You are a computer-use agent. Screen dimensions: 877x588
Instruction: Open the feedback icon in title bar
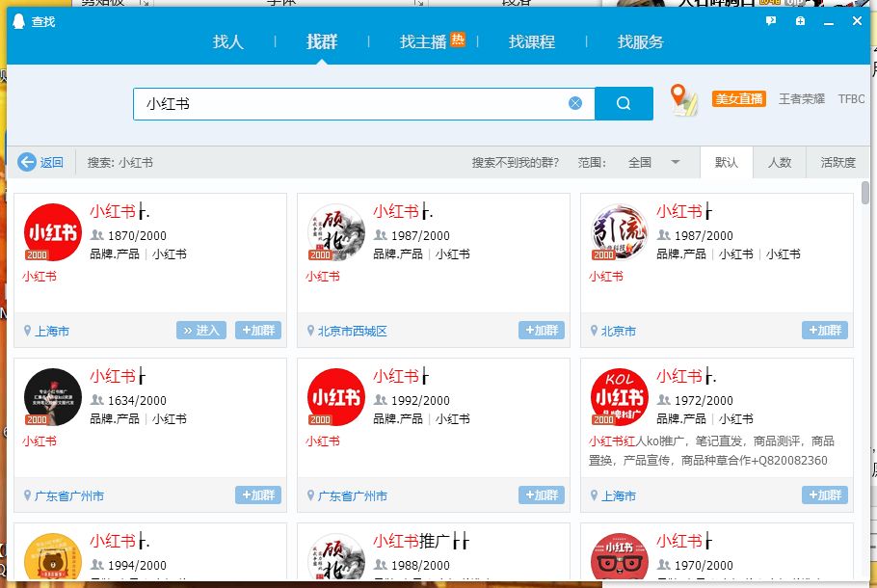coord(771,21)
